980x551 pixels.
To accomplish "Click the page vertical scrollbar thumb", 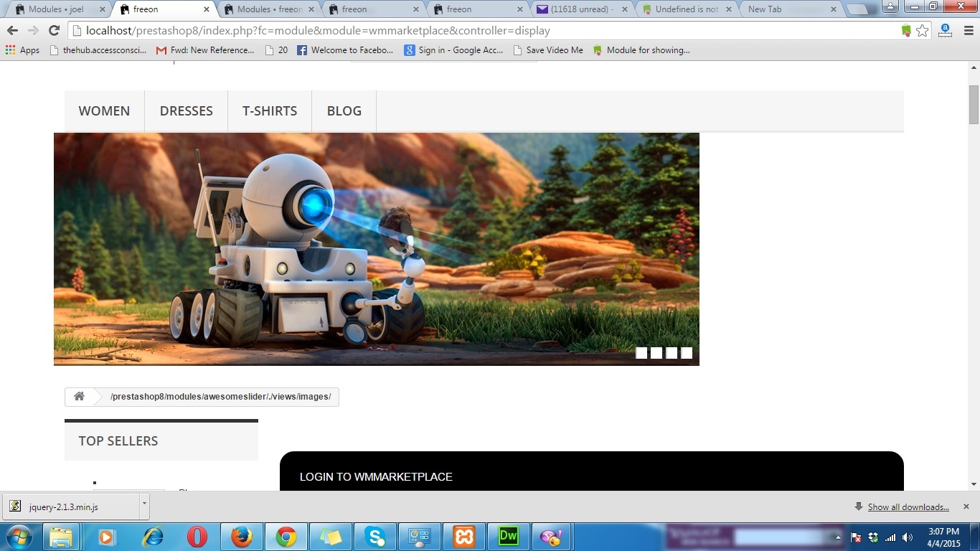I will (974, 105).
